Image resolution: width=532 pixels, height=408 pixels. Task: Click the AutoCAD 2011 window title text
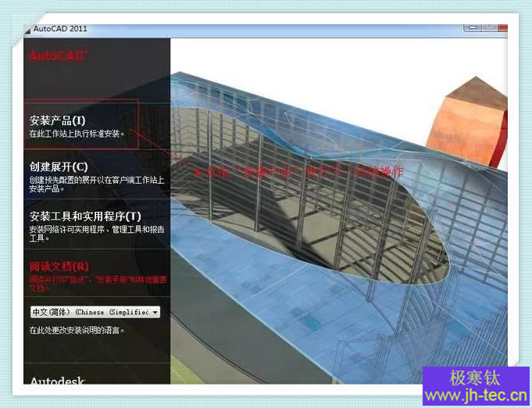pos(60,29)
